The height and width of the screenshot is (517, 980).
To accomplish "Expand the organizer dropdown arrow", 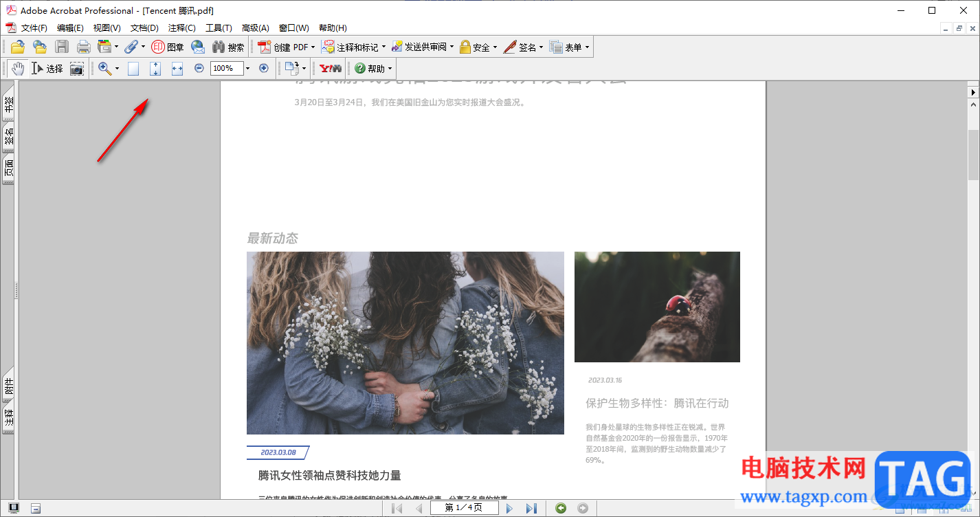I will (116, 47).
